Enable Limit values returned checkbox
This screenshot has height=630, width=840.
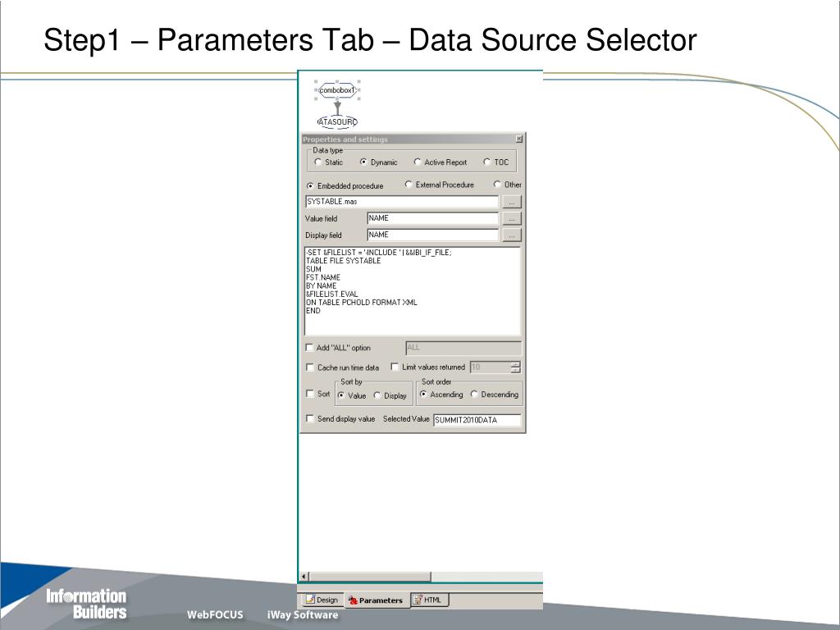(395, 367)
